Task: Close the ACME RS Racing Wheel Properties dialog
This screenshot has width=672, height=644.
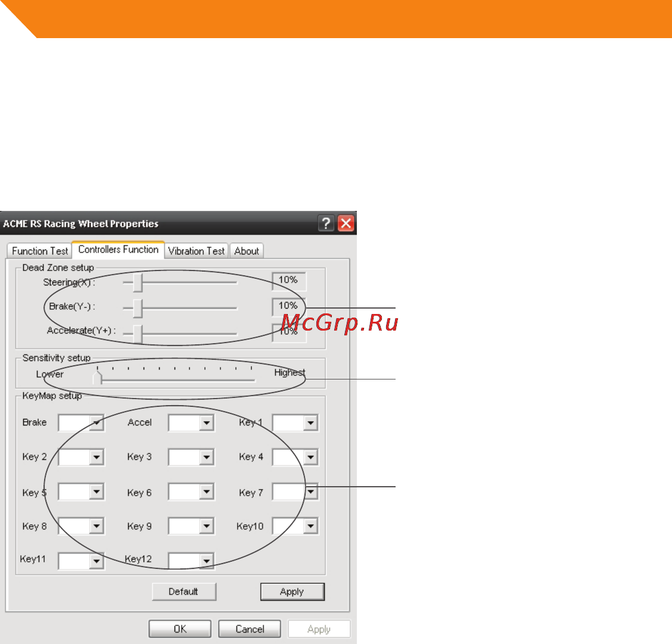Action: 346,223
